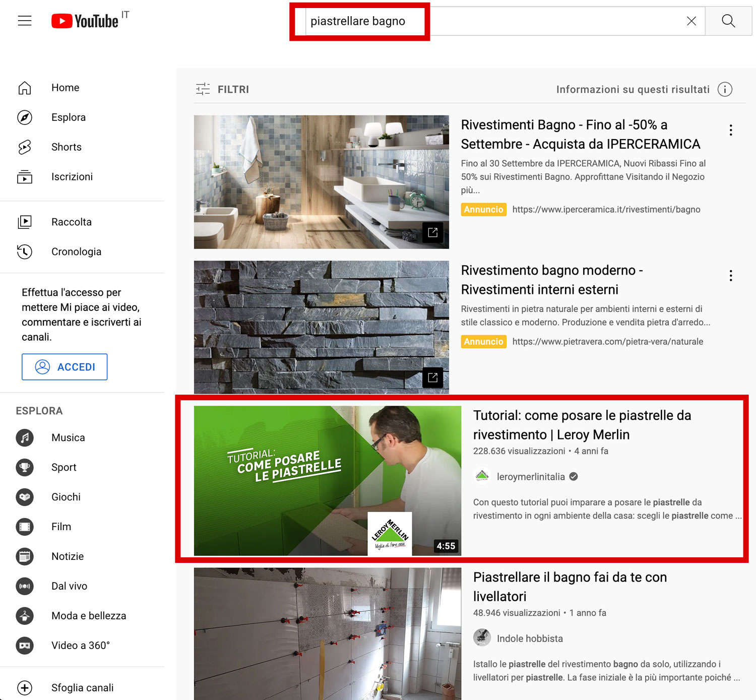Select Raccolta label in sidebar
The image size is (756, 700).
(x=72, y=222)
